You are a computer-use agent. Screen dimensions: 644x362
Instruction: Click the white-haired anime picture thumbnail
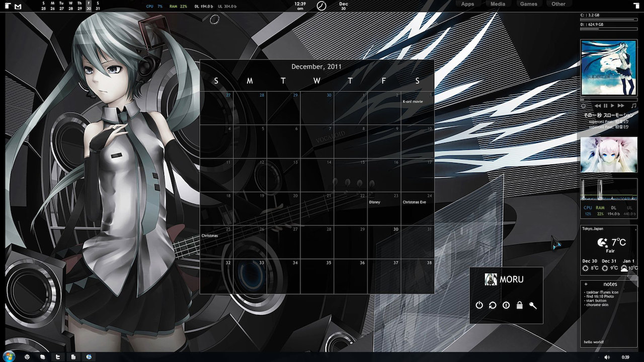pos(609,155)
